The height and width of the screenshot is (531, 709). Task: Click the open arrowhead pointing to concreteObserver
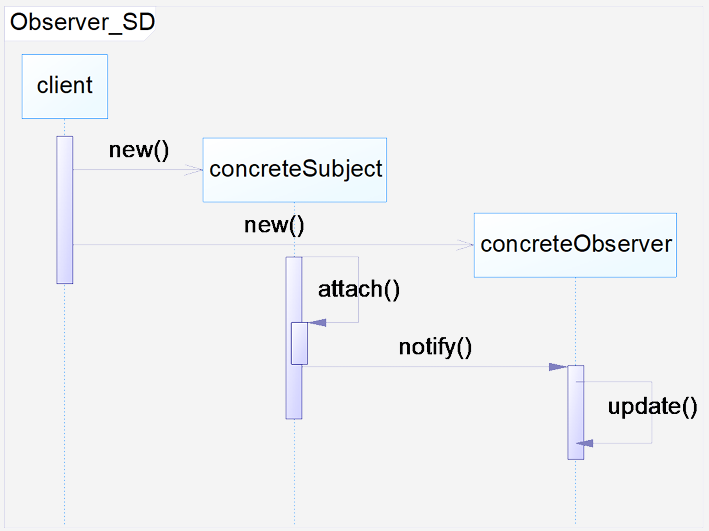465,245
